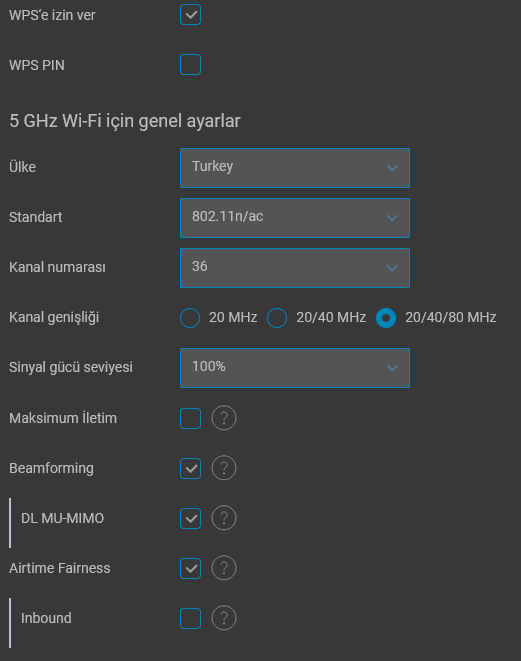Viewport: 521px width, 661px height.
Task: Select 20 MHz channel width
Action: 190,318
